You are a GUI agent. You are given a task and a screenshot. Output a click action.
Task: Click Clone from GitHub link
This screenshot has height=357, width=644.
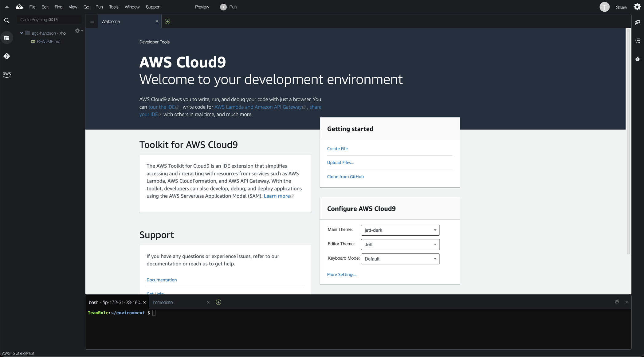point(345,177)
